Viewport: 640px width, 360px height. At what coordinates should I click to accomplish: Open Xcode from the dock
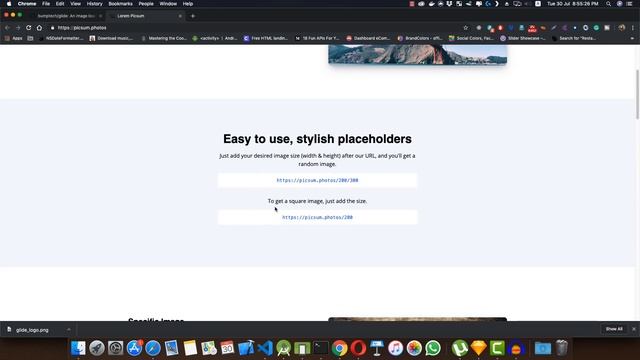pyautogui.click(x=246, y=348)
